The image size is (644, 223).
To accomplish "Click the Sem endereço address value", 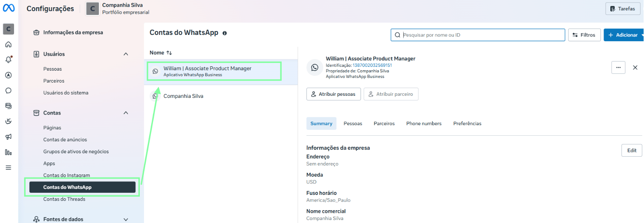I will tap(322, 164).
